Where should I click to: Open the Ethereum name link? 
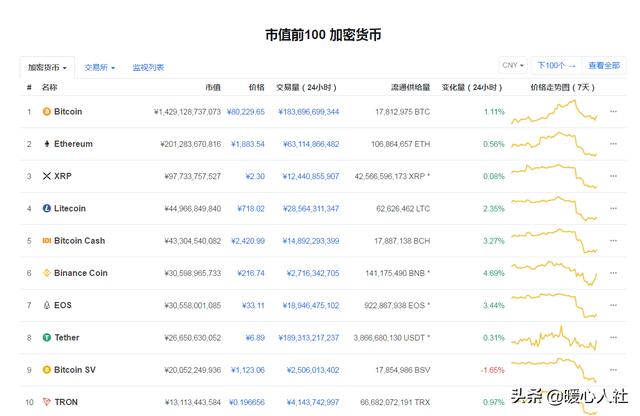[73, 144]
